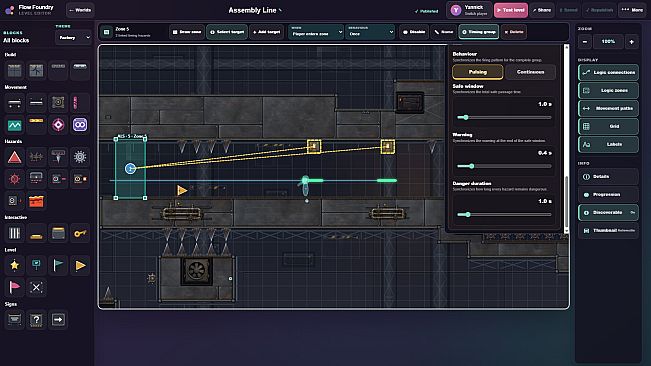Expand the Assembly Line title chevron
Image resolution: width=651 pixels, height=366 pixels.
(280, 10)
